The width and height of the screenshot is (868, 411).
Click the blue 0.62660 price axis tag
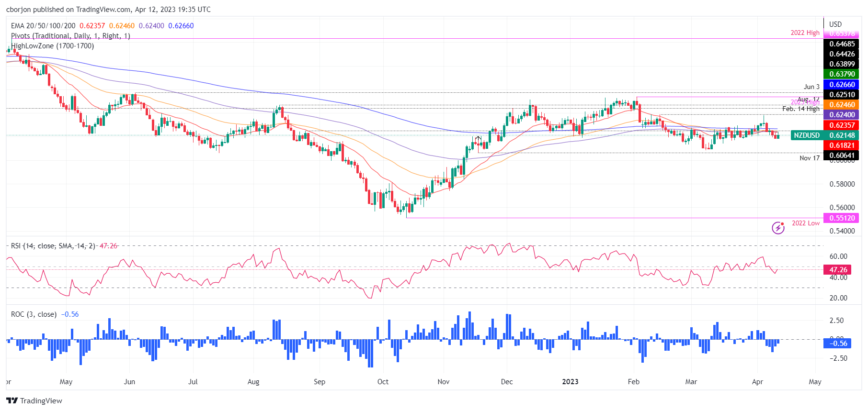coord(841,85)
